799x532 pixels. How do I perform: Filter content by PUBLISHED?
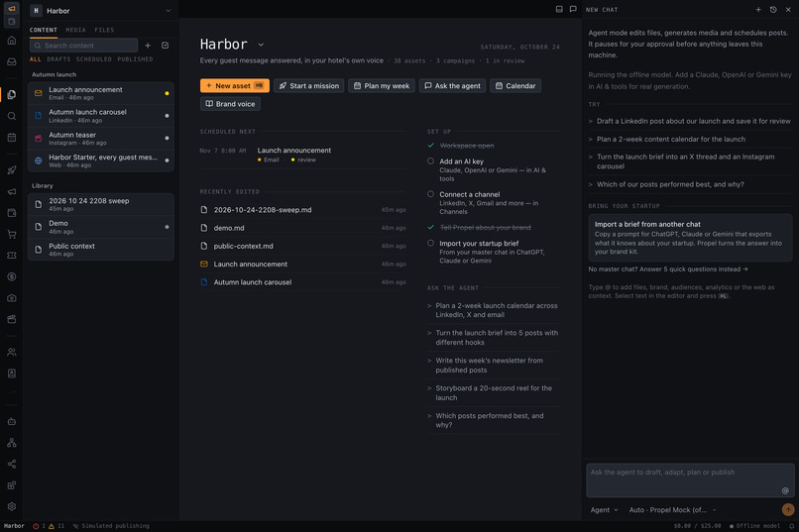pos(135,59)
